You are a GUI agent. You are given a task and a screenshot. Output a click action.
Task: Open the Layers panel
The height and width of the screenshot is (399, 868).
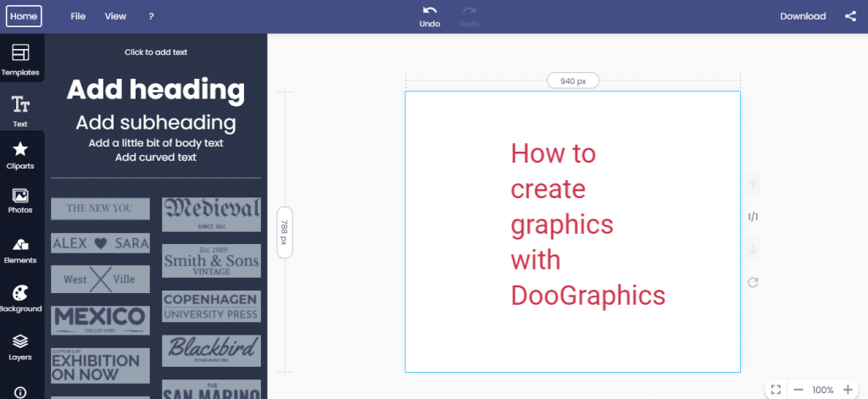(20, 347)
